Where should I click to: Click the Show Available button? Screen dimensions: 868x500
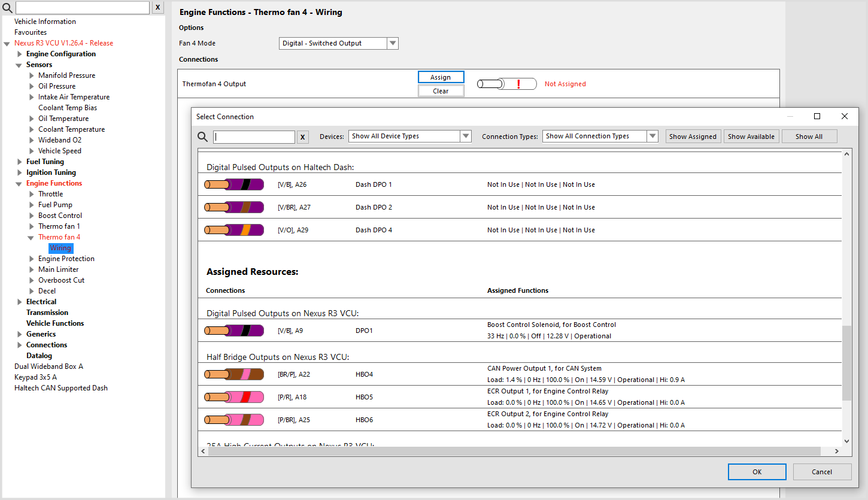point(751,137)
